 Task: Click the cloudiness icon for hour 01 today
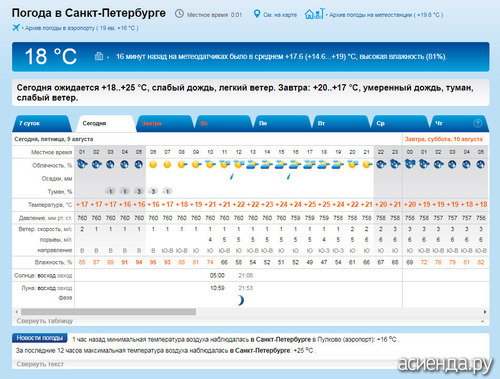82,164
